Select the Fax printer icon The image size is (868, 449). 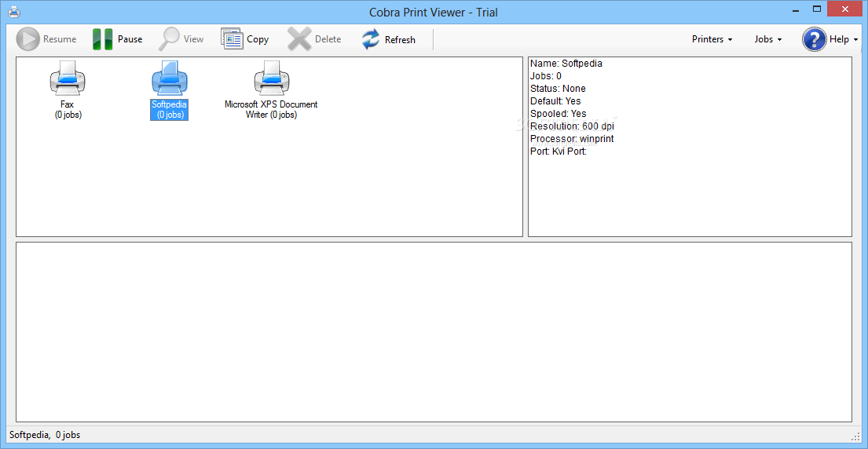(x=68, y=78)
